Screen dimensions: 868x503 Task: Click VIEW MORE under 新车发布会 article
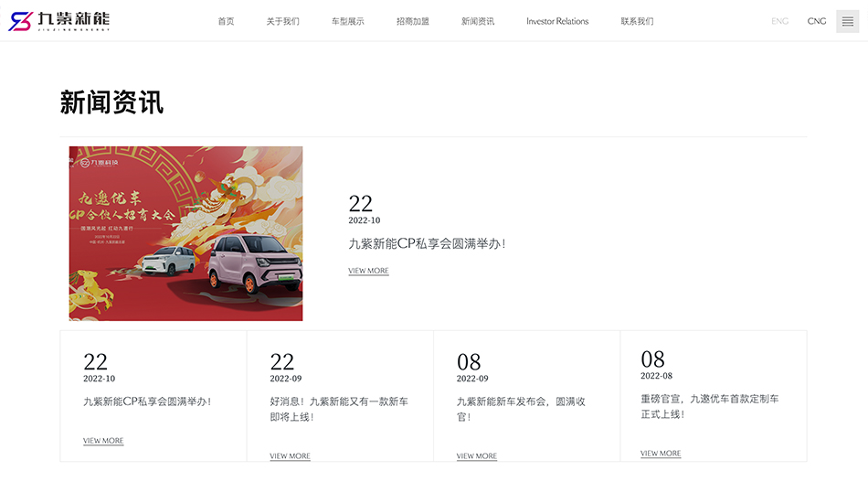point(476,455)
